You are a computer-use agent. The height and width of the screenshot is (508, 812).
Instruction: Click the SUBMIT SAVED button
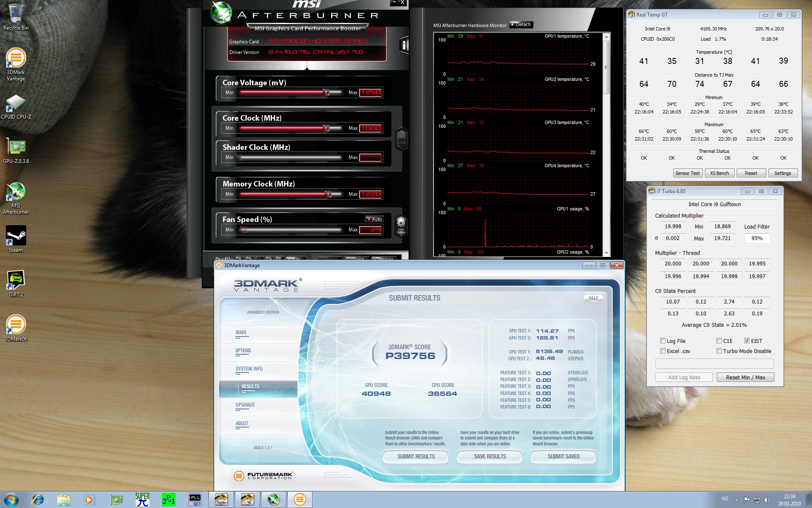coord(563,456)
